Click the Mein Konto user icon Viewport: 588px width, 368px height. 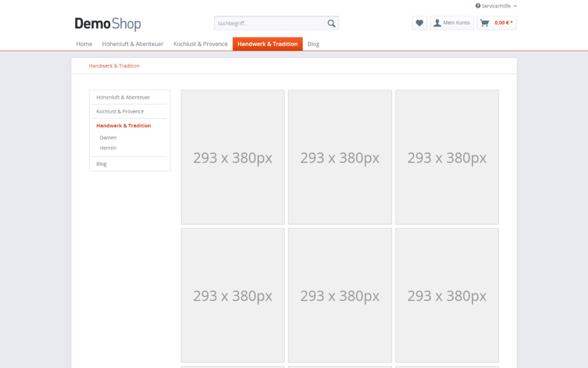click(x=438, y=23)
